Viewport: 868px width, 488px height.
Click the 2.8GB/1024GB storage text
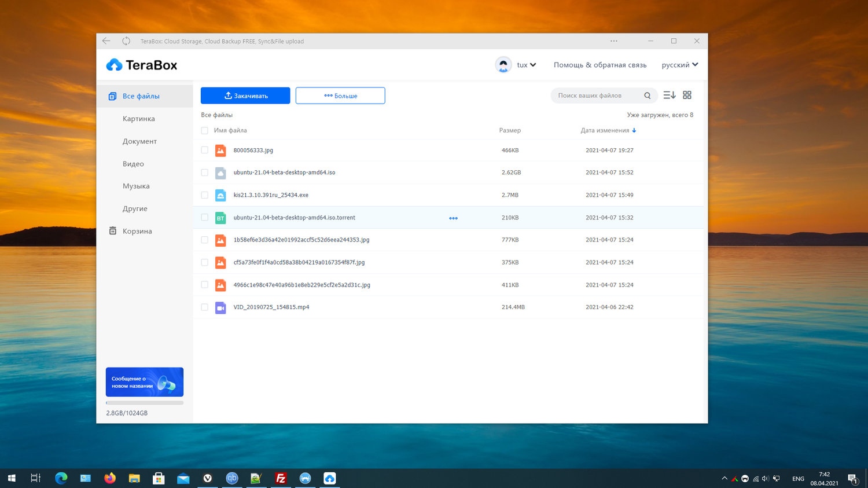pos(127,413)
